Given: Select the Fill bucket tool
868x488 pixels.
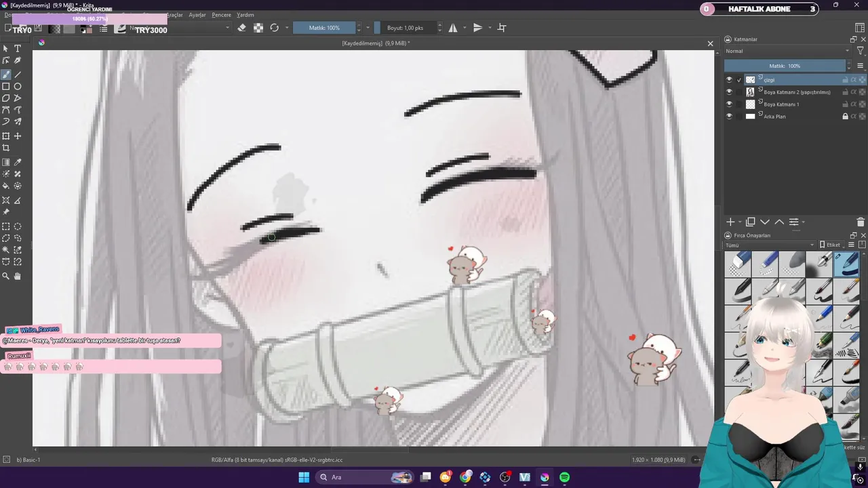Looking at the screenshot, I should [x=6, y=186].
